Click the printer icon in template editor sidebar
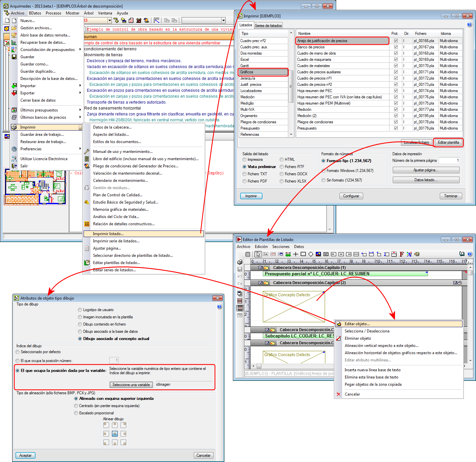Image resolution: width=476 pixels, height=462 pixels. tap(240, 262)
